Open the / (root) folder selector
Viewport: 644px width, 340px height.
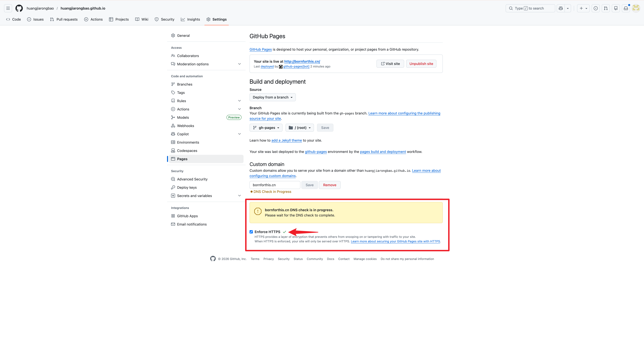(x=299, y=128)
